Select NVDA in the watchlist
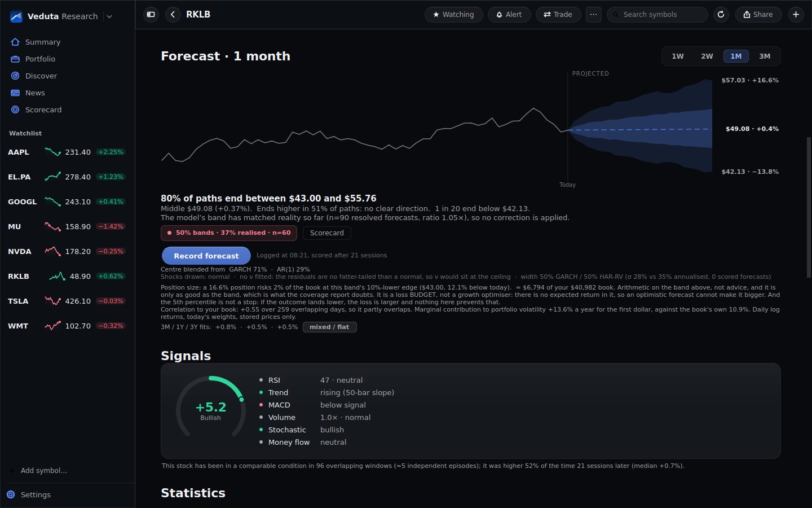 [x=68, y=251]
